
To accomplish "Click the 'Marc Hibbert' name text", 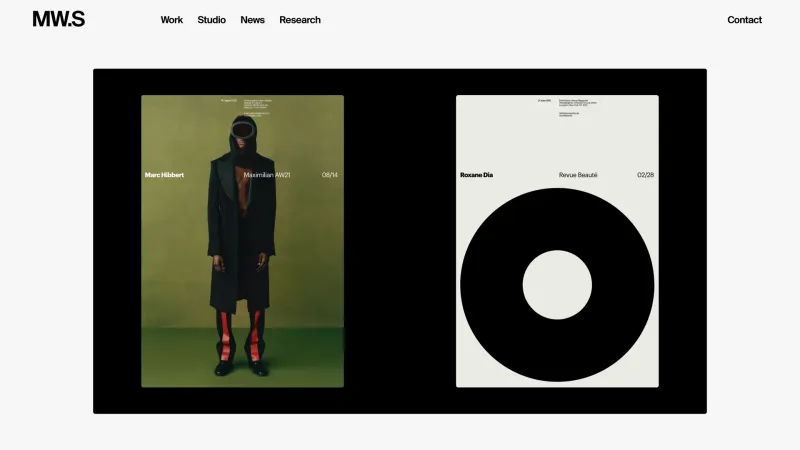I will 164,175.
